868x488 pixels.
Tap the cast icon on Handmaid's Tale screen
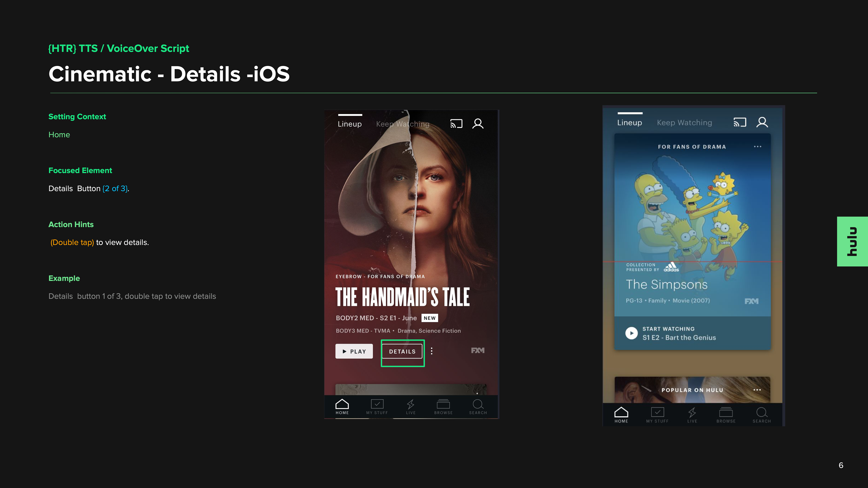click(x=456, y=124)
